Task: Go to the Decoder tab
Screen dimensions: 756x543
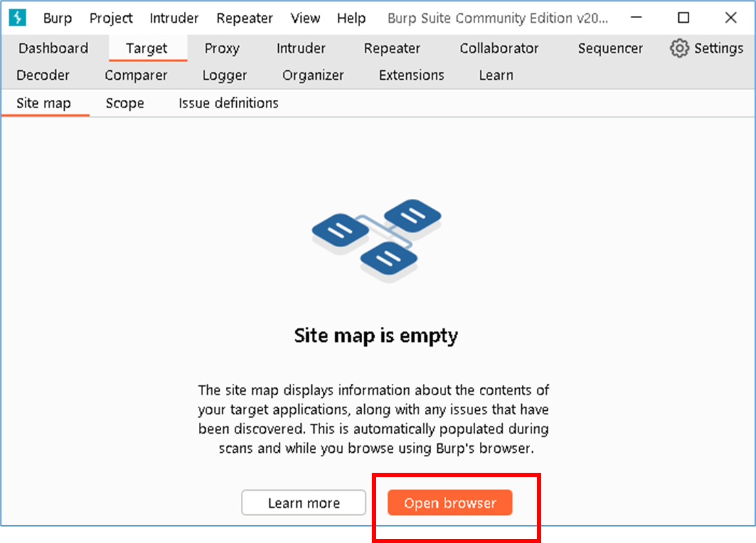Action: [43, 75]
